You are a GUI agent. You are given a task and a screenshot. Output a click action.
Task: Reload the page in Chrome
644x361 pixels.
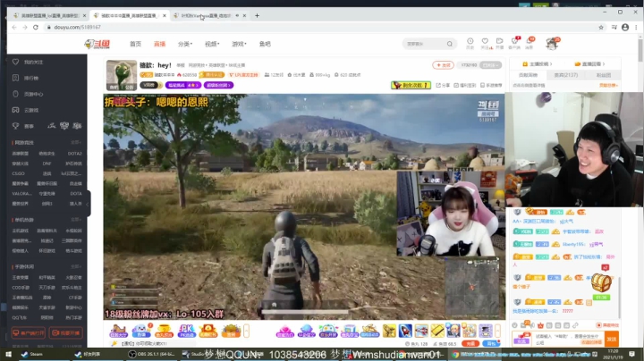(36, 27)
